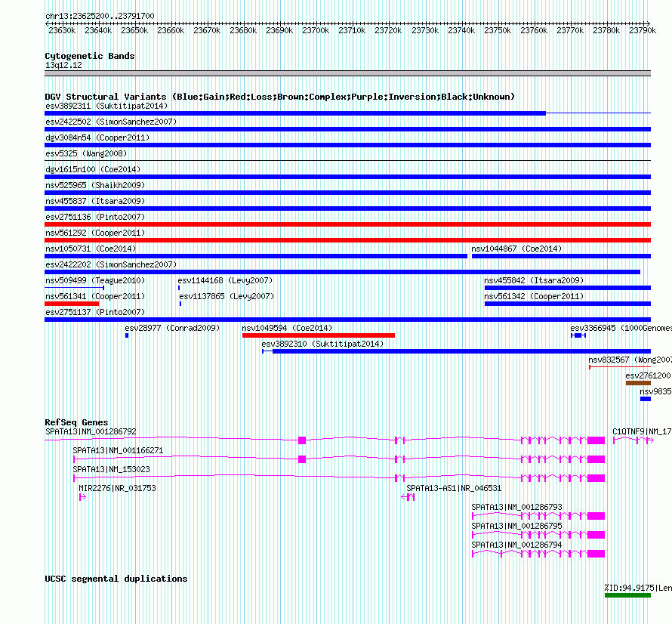Click the red nsv561341 (Cooper2011) bar
672x624 pixels.
click(72, 304)
